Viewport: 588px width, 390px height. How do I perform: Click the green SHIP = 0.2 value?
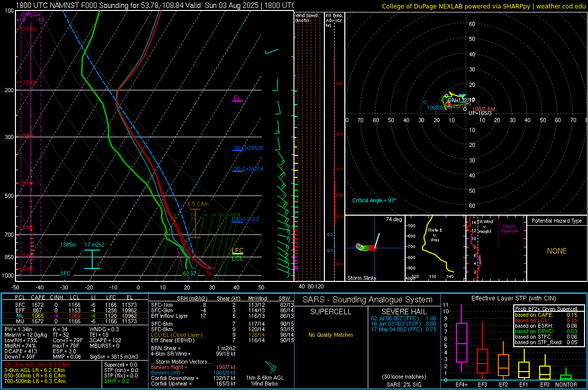click(117, 381)
